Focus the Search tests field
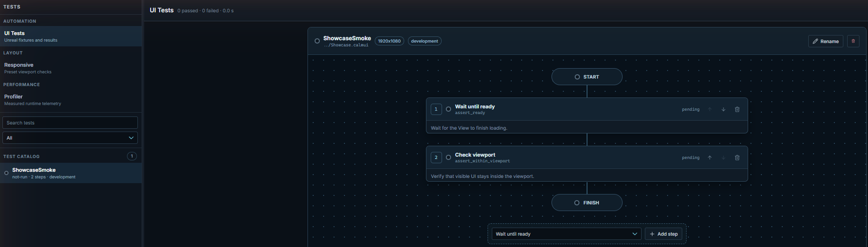This screenshot has height=247, width=868. [70, 123]
